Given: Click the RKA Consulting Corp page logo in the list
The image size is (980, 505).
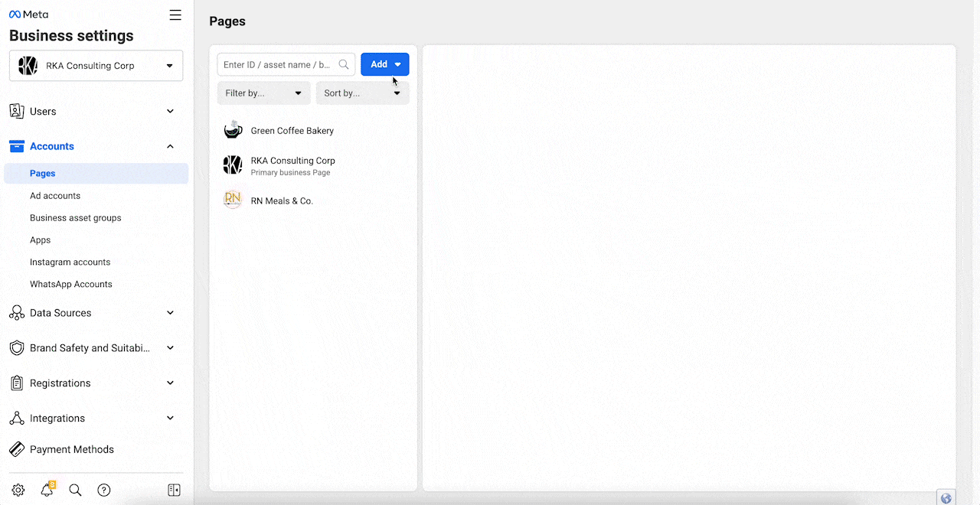Looking at the screenshot, I should 233,165.
